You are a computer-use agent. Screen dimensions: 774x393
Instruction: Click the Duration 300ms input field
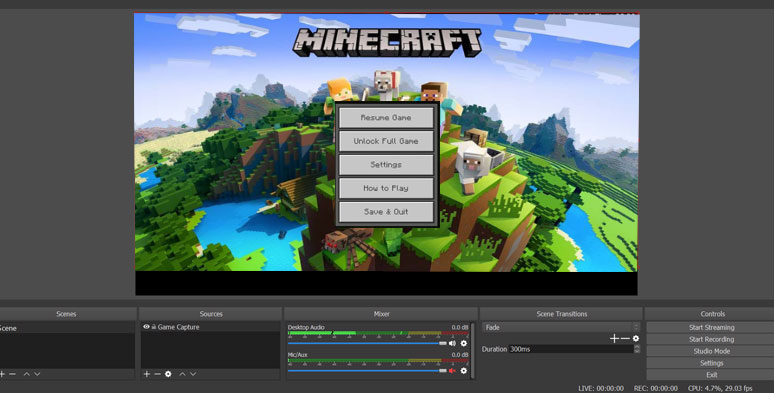pyautogui.click(x=571, y=349)
